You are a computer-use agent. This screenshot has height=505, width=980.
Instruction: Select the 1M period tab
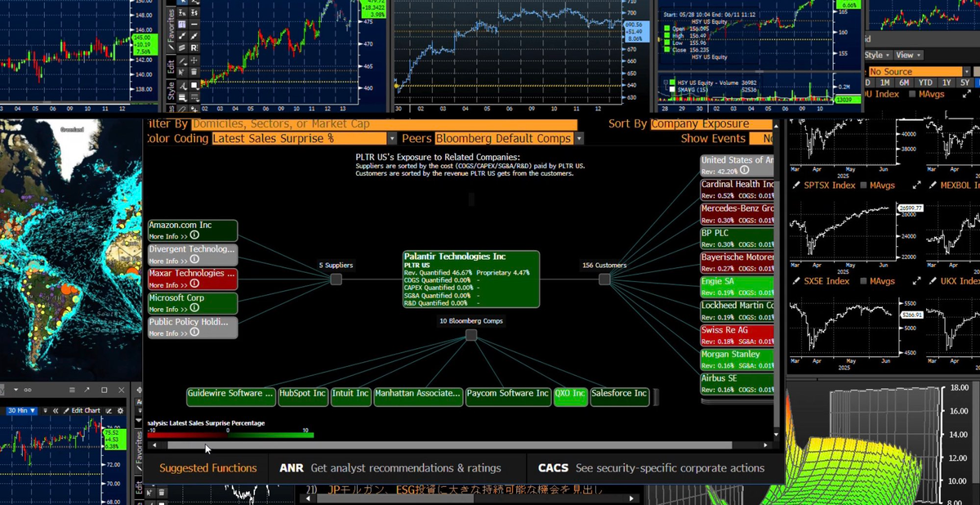(884, 83)
